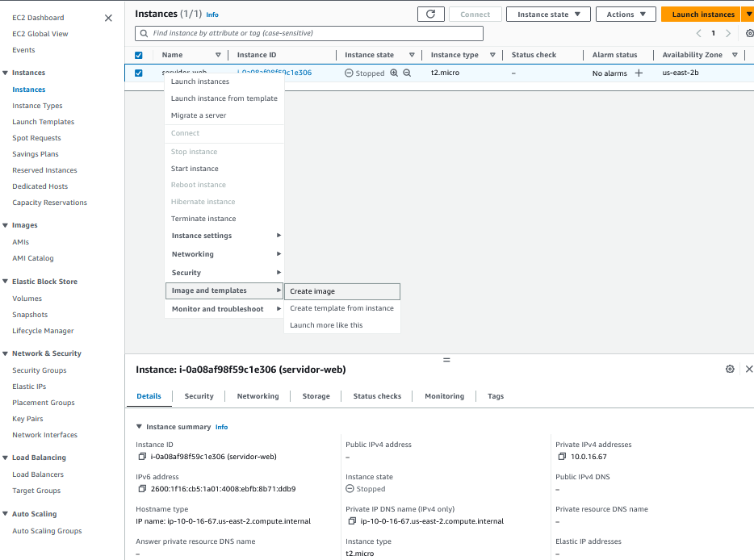This screenshot has height=560, width=754.
Task: Click the Find instance search field
Action: pyautogui.click(x=309, y=33)
